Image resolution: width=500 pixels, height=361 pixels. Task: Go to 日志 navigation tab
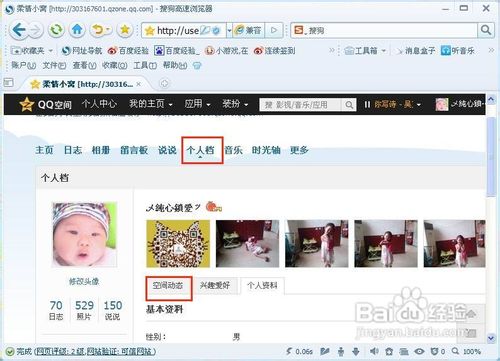click(x=73, y=150)
